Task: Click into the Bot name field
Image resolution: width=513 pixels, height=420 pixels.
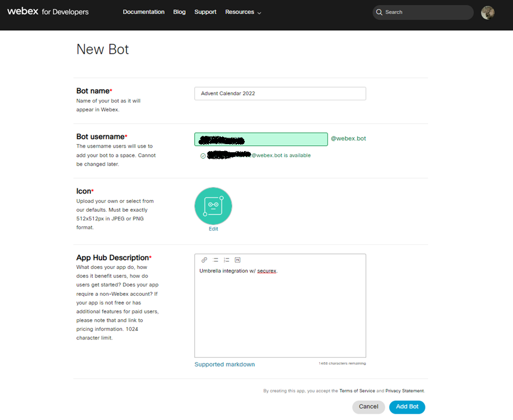Action: [x=280, y=93]
